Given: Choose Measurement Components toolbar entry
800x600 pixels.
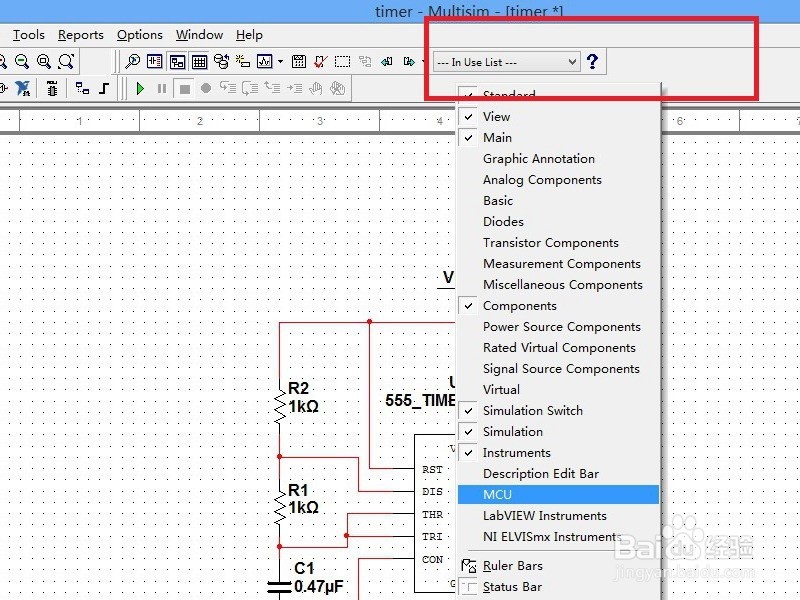Looking at the screenshot, I should coord(558,264).
